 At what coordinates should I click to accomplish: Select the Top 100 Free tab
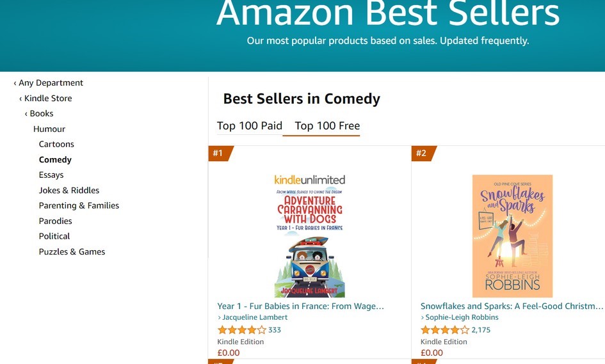327,126
